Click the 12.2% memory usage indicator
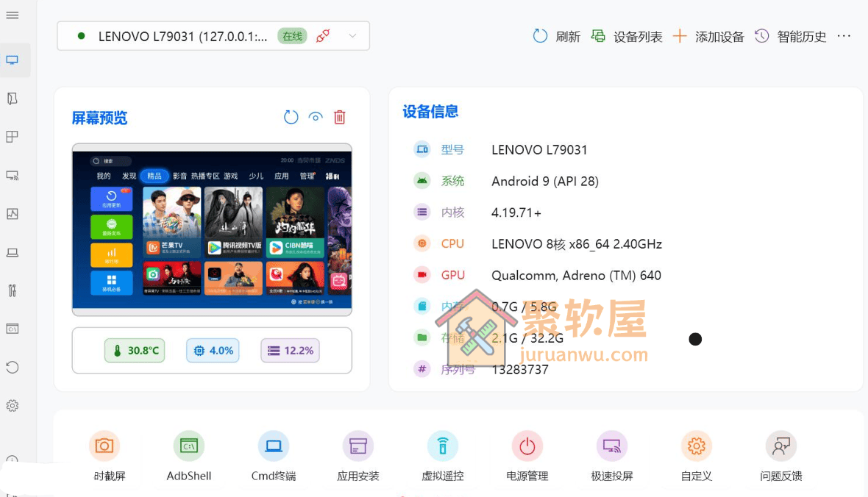The height and width of the screenshot is (497, 868). pos(290,351)
